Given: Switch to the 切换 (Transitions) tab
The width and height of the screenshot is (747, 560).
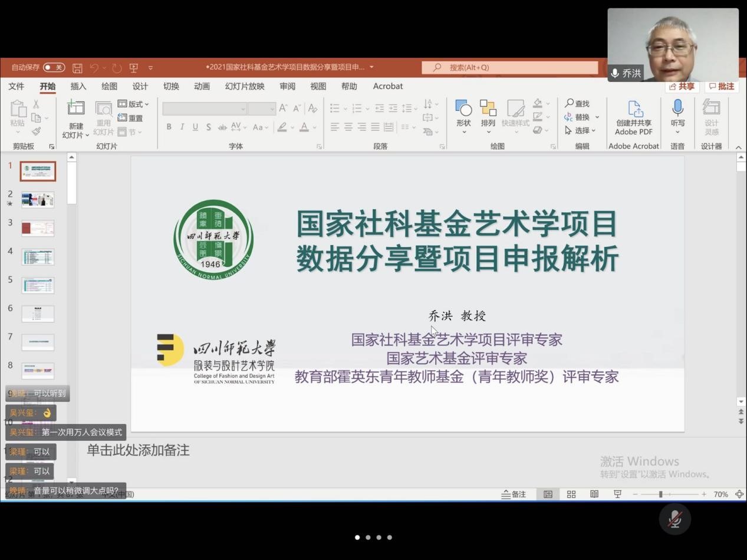Looking at the screenshot, I should [171, 86].
